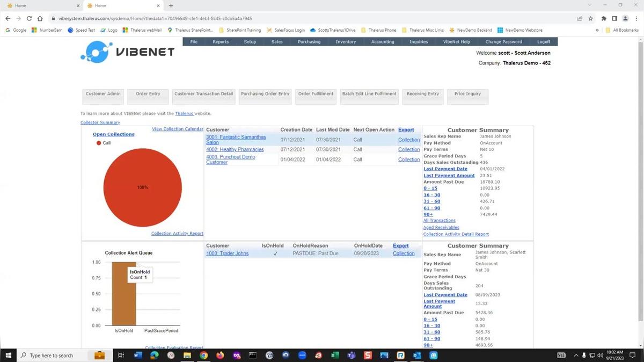
Task: Click the Order Entry button
Action: coord(148,94)
